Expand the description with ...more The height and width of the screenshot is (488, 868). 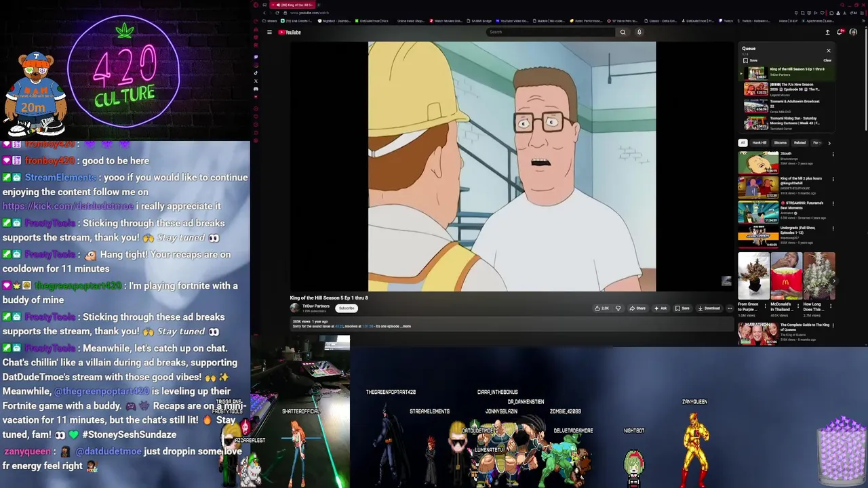pyautogui.click(x=406, y=327)
